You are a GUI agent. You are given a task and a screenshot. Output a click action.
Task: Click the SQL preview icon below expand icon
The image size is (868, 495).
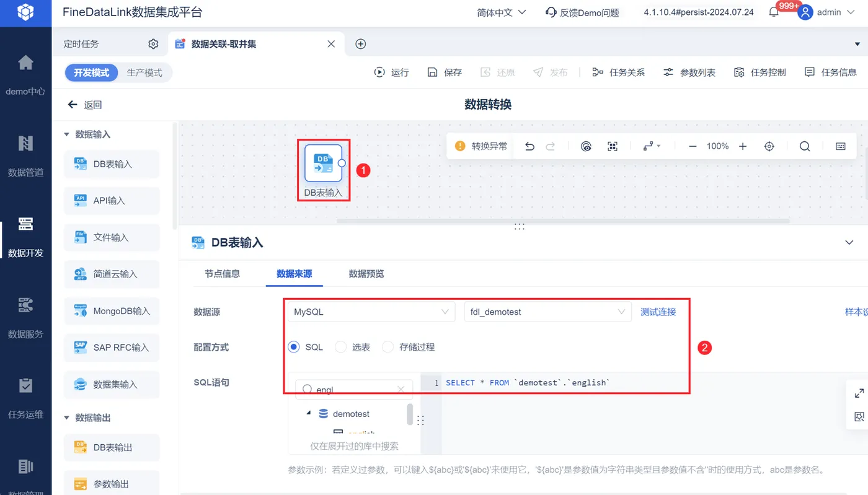click(859, 416)
